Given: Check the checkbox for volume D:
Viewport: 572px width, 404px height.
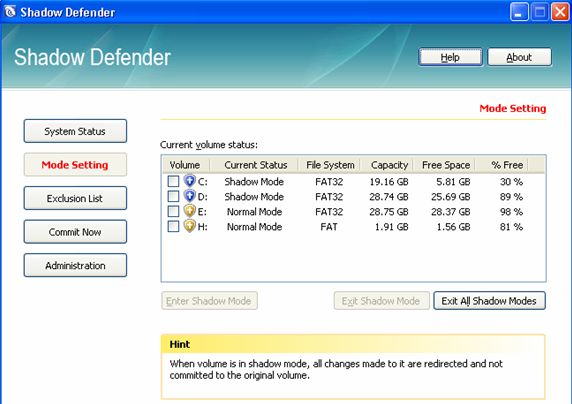Looking at the screenshot, I should pos(173,196).
